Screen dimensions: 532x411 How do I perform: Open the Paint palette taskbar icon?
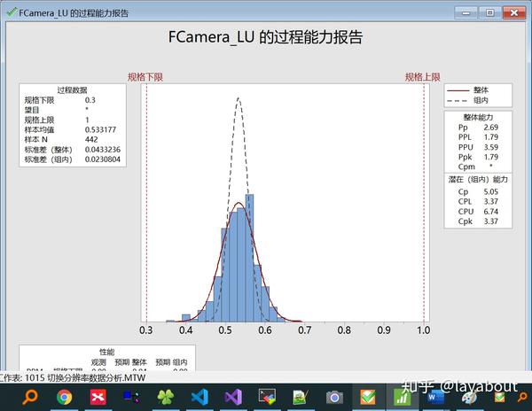(x=470, y=397)
